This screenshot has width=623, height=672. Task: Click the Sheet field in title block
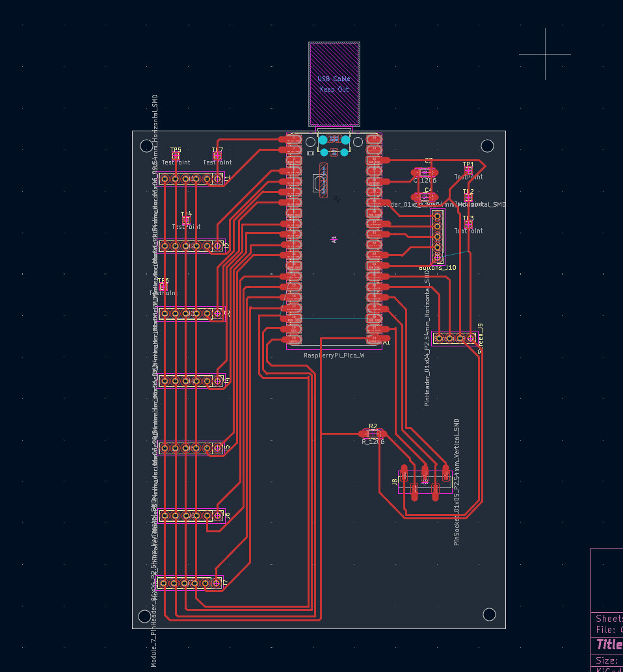point(609,619)
